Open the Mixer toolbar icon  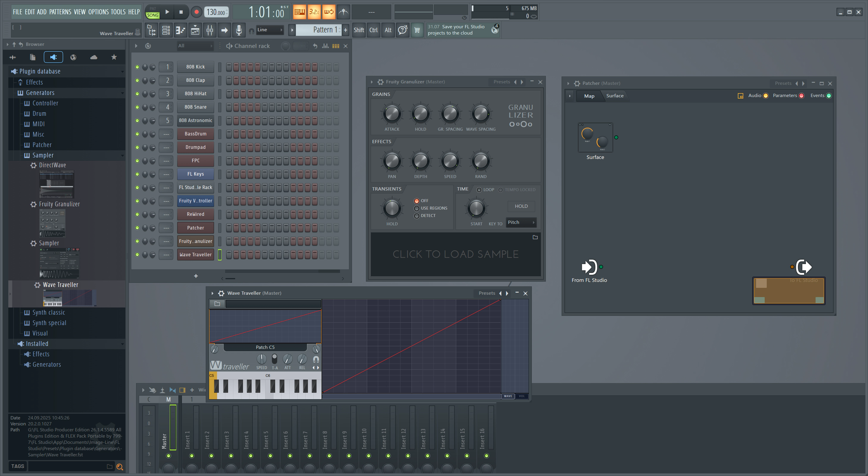(210, 30)
